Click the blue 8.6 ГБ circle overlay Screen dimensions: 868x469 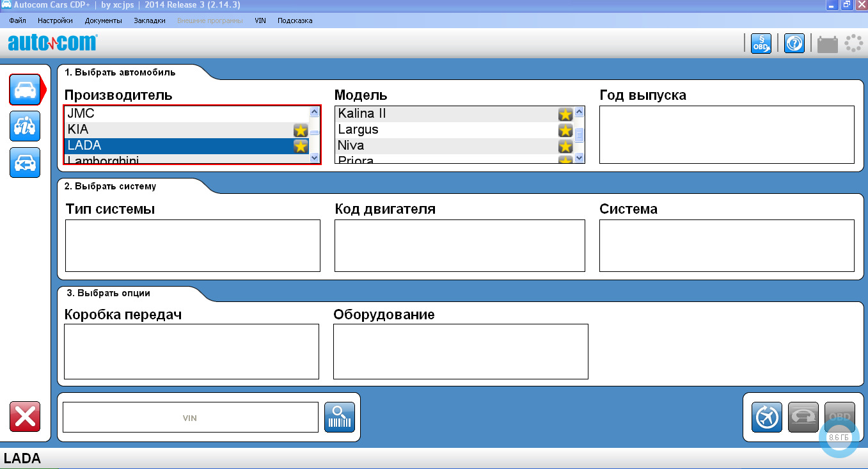click(839, 438)
